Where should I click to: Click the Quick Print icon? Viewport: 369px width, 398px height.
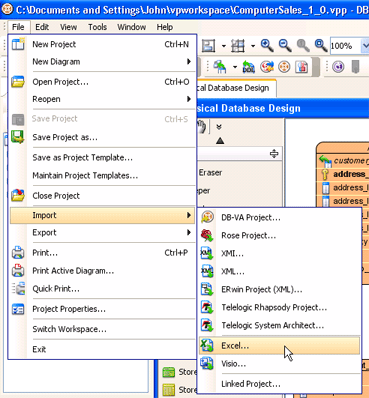click(18, 289)
